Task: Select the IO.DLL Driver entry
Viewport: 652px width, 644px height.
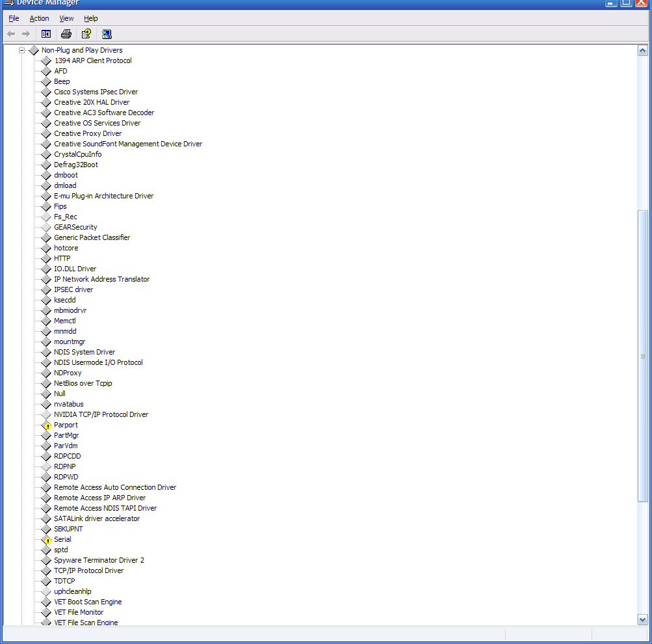Action: (x=75, y=269)
